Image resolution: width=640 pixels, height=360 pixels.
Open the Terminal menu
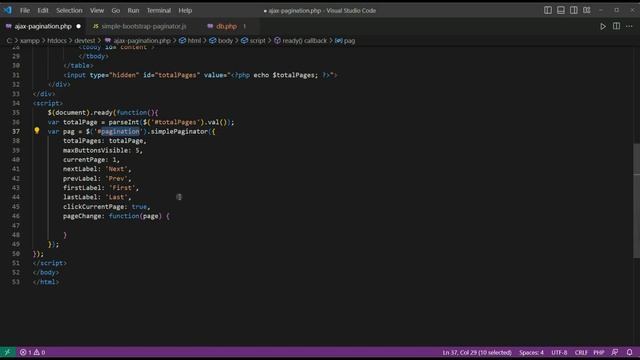click(159, 11)
